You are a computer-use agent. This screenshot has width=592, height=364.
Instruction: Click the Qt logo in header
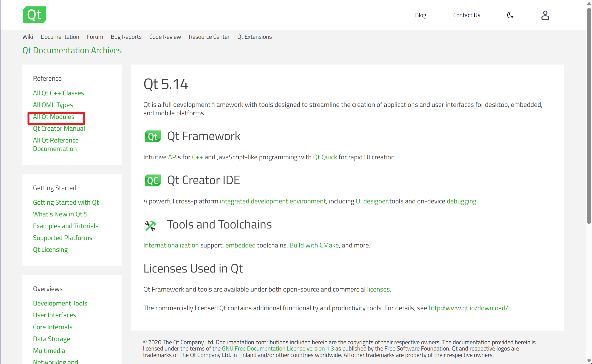click(34, 15)
